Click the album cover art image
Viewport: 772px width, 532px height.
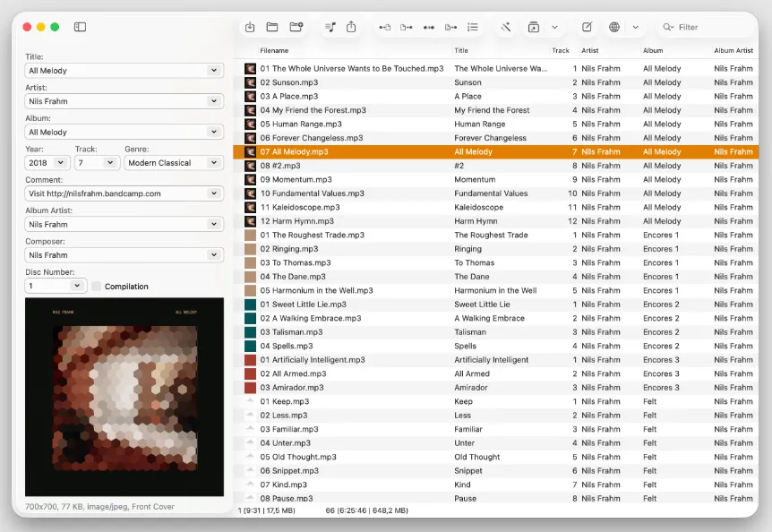(x=124, y=397)
